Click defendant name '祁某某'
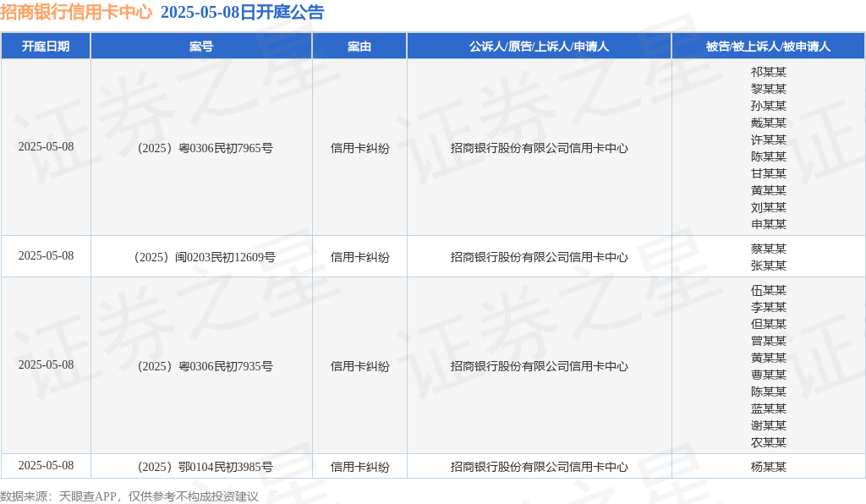The width and height of the screenshot is (866, 504). point(768,72)
